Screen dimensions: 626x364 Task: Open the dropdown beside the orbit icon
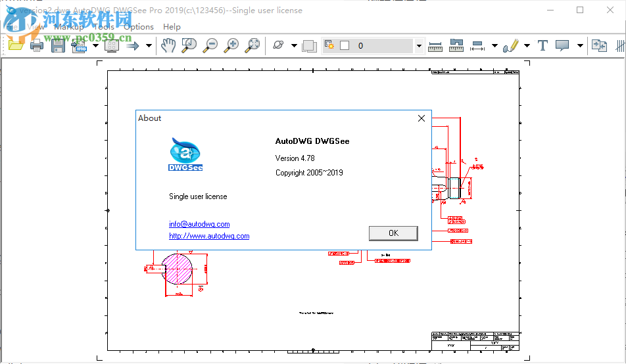pyautogui.click(x=294, y=45)
